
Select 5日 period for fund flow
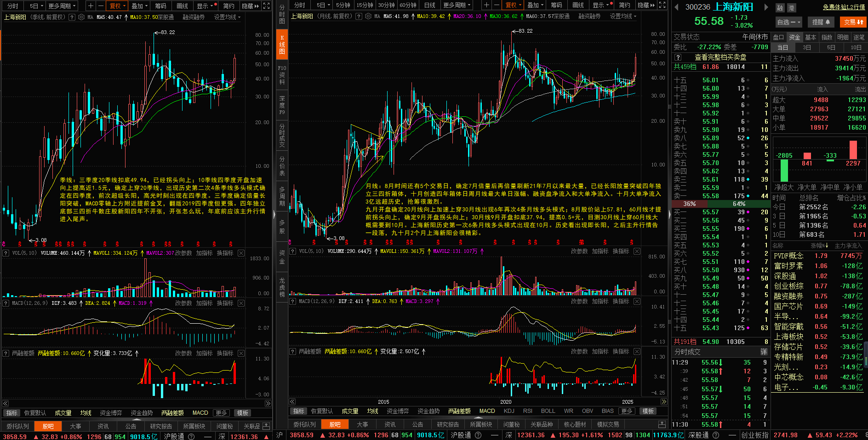pyautogui.click(x=831, y=47)
